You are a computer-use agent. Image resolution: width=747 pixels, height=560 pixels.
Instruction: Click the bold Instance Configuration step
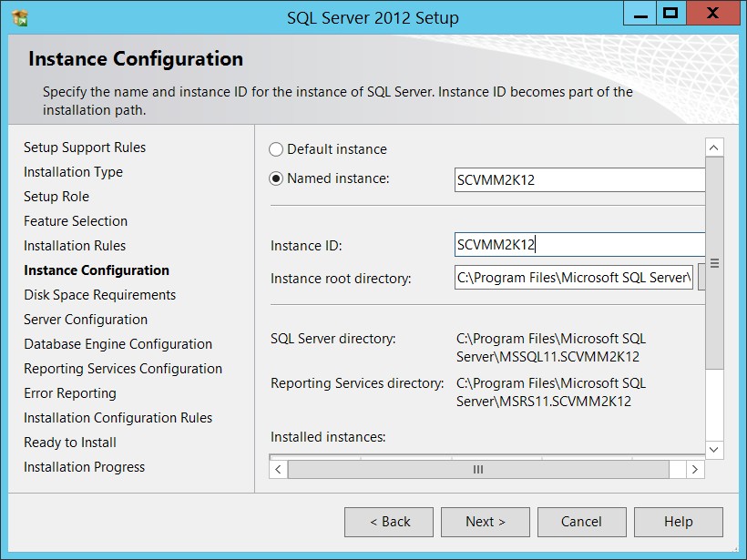(x=97, y=270)
